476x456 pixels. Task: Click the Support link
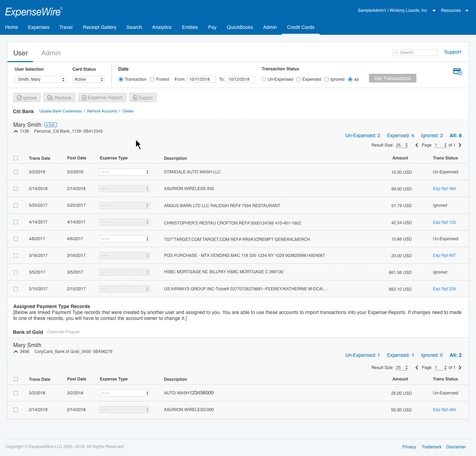coord(453,52)
